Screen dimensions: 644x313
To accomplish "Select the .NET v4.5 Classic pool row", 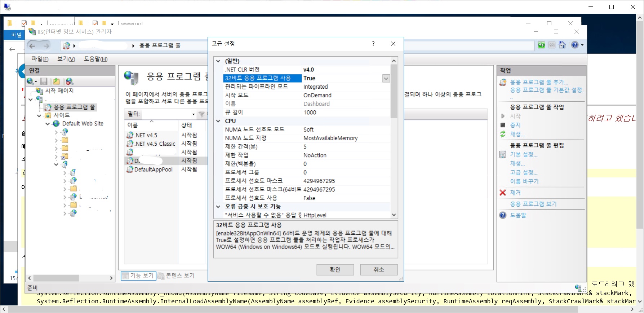I will tap(166, 144).
